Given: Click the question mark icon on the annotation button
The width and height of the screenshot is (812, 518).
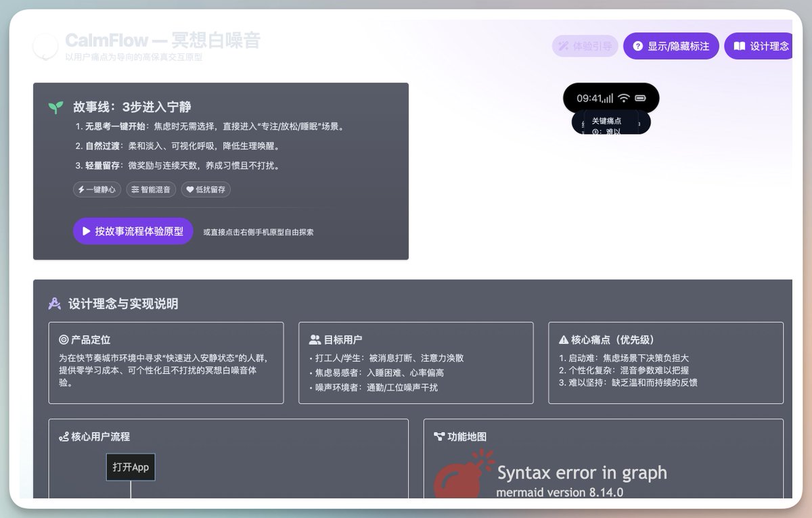Looking at the screenshot, I should 637,46.
